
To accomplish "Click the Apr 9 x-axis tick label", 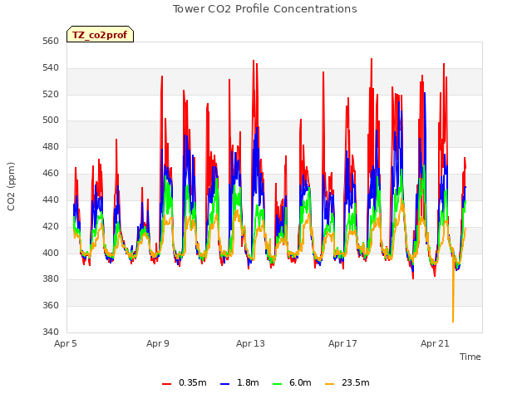I will pyautogui.click(x=158, y=343).
